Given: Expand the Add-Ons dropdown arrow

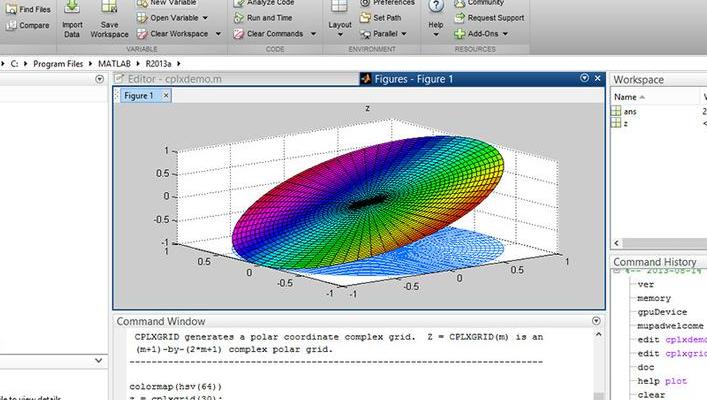Looking at the screenshot, I should click(x=505, y=34).
